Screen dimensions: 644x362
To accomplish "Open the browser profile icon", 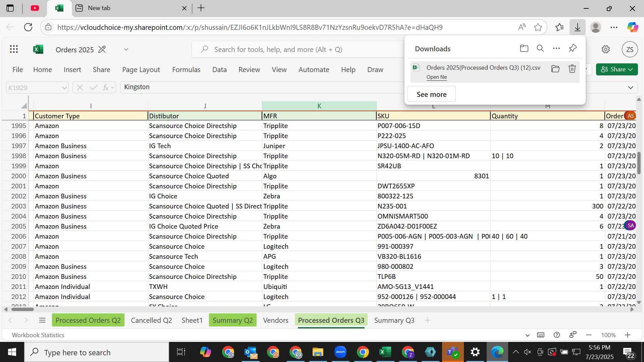I will click(596, 27).
